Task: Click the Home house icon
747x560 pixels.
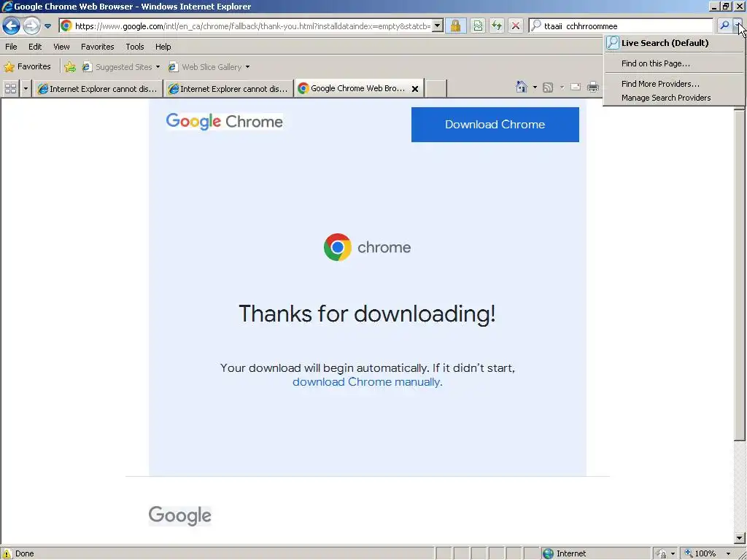Action: click(x=522, y=87)
